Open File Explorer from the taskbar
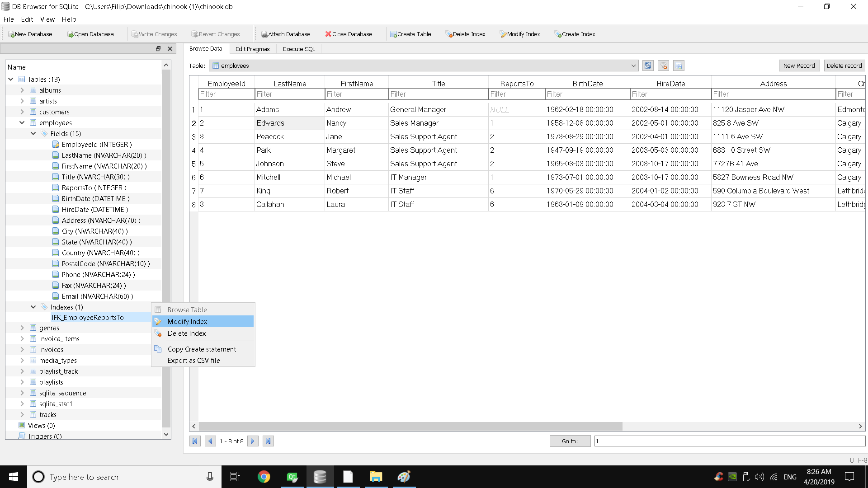The width and height of the screenshot is (868, 488). pyautogui.click(x=376, y=477)
